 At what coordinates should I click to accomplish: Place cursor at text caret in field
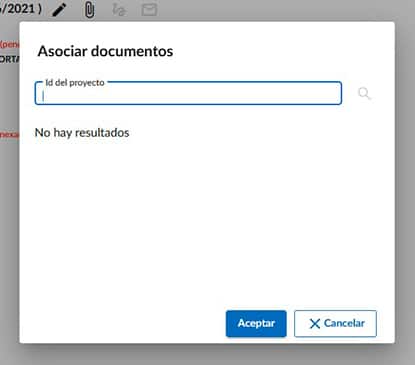(43, 96)
